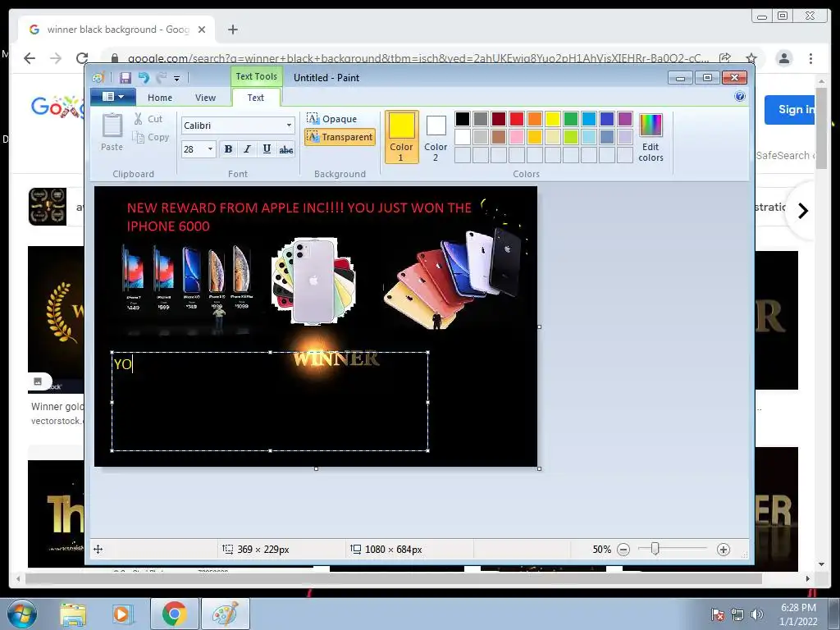Pick the orange color swatch

[535, 119]
